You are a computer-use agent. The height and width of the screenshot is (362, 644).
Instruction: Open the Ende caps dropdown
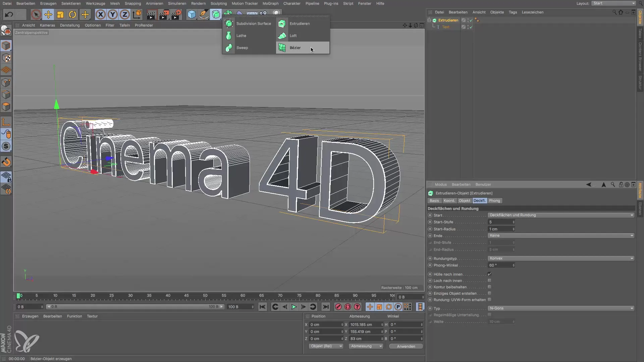click(561, 236)
